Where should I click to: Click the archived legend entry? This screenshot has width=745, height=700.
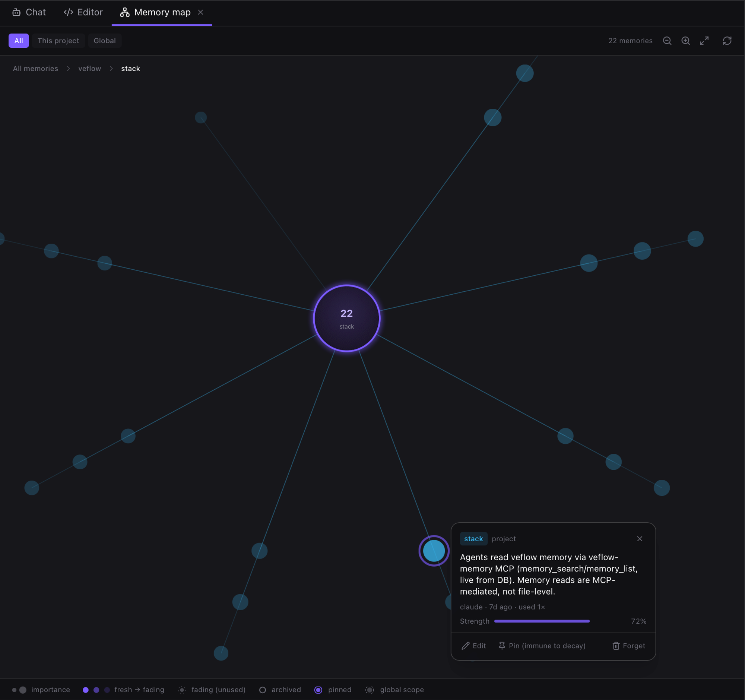click(x=280, y=690)
